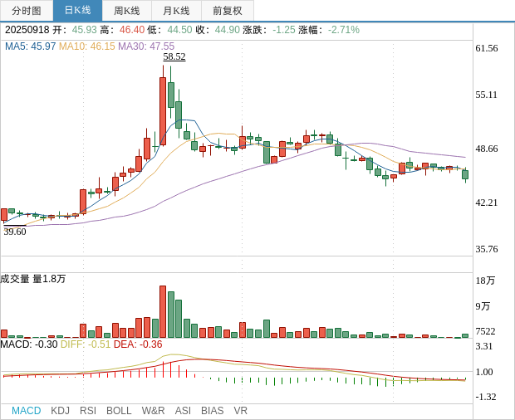
Task: Click the high price value 46.40
Action: coord(132,30)
